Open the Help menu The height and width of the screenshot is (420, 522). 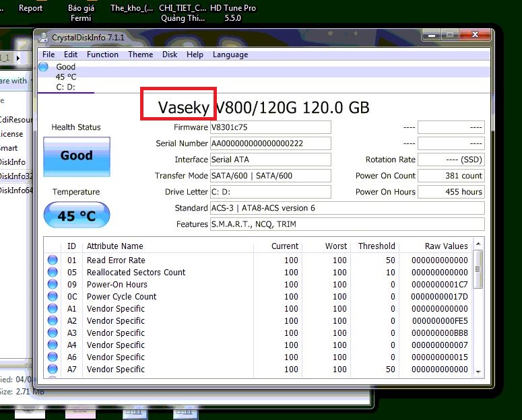195,55
